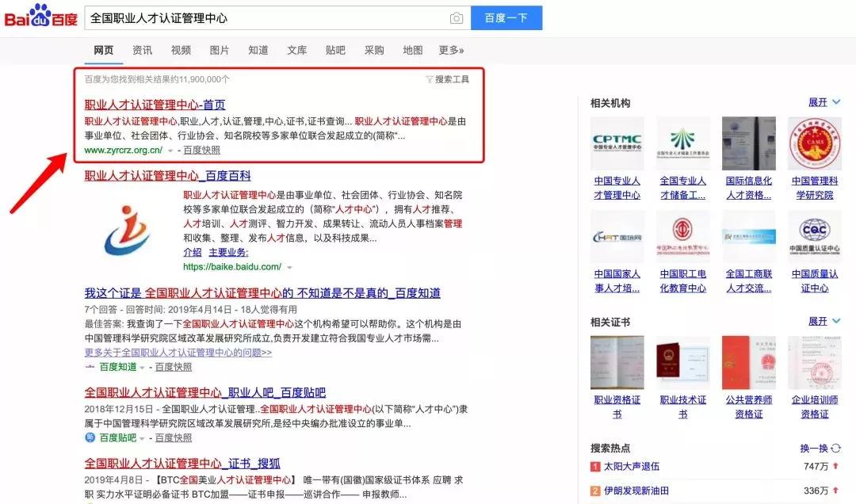Switch to the 贴吧 tab
Screen dimensions: 856x504
[335, 50]
